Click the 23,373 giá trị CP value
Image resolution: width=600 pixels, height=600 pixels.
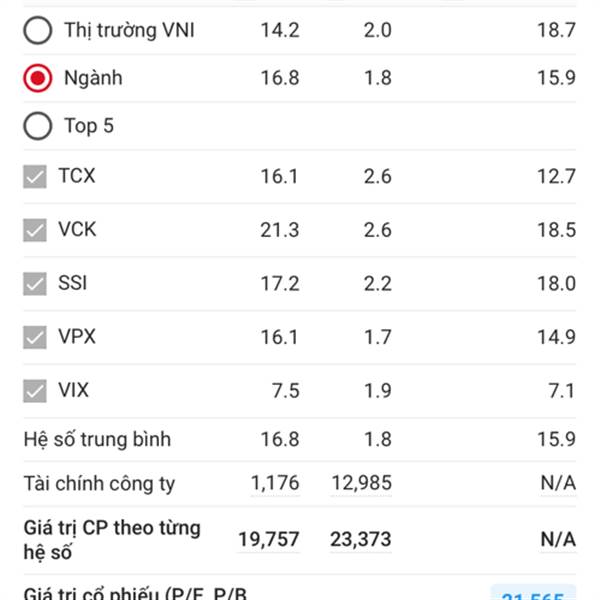(x=361, y=540)
